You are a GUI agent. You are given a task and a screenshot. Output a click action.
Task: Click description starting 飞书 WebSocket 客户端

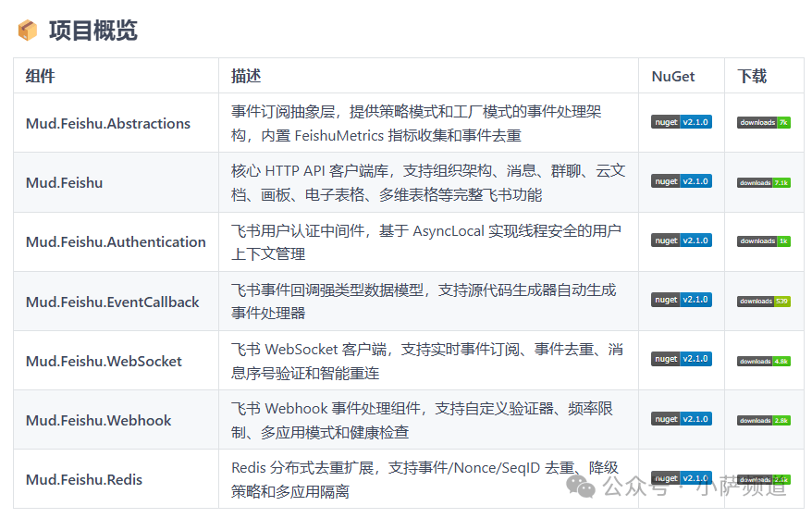point(427,361)
